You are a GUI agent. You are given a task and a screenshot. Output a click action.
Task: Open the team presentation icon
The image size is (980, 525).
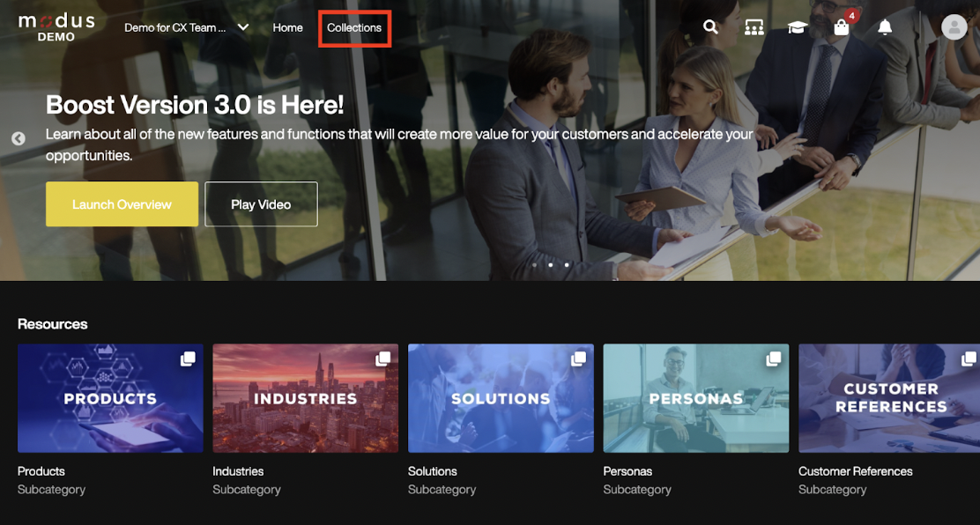coord(754,27)
